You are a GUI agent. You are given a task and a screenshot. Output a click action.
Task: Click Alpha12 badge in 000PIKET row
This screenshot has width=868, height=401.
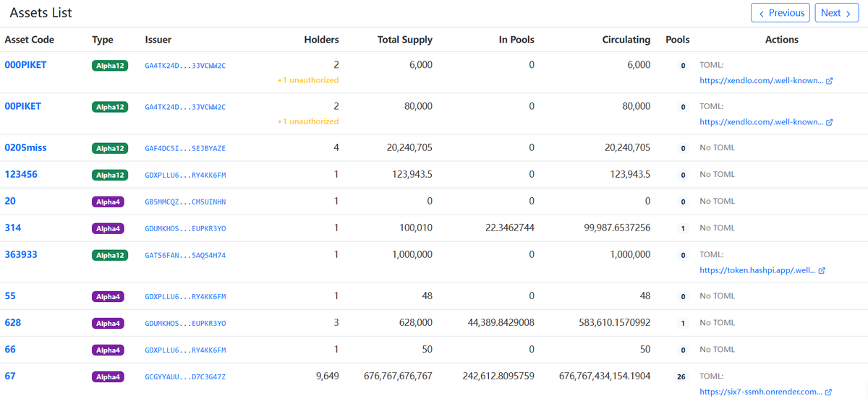110,66
